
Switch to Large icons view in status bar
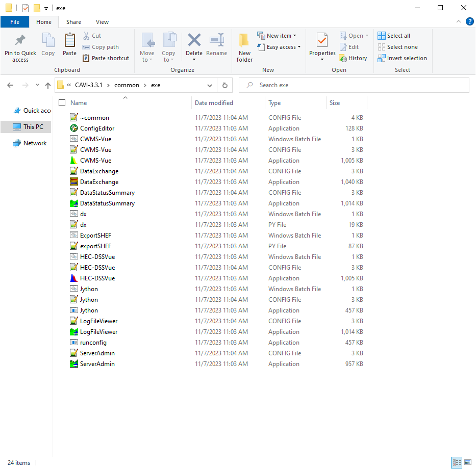(468, 463)
